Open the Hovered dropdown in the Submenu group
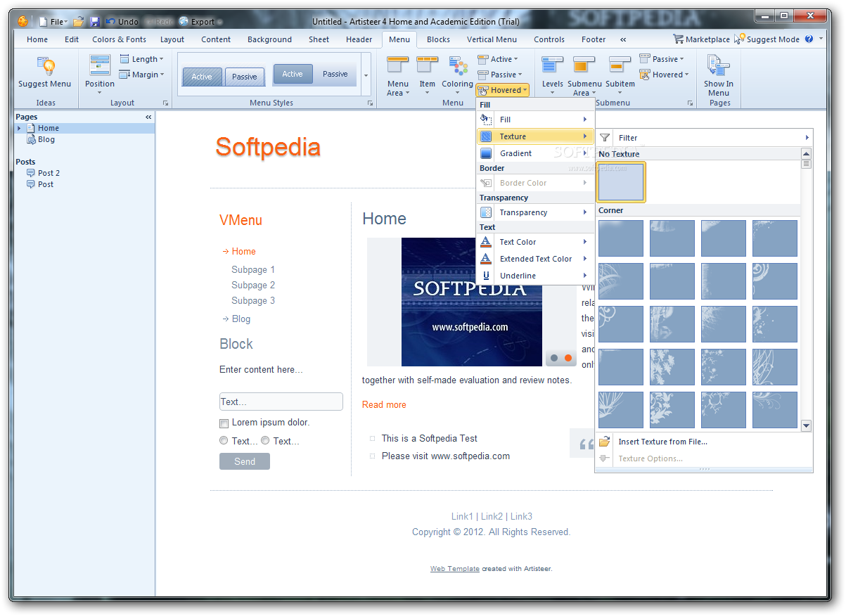The width and height of the screenshot is (846, 616). 664,75
